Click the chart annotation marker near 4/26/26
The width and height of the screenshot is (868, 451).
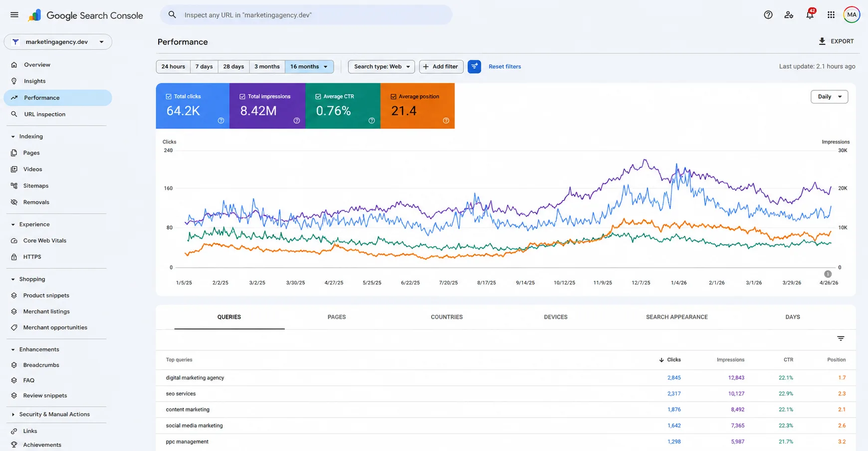828,274
